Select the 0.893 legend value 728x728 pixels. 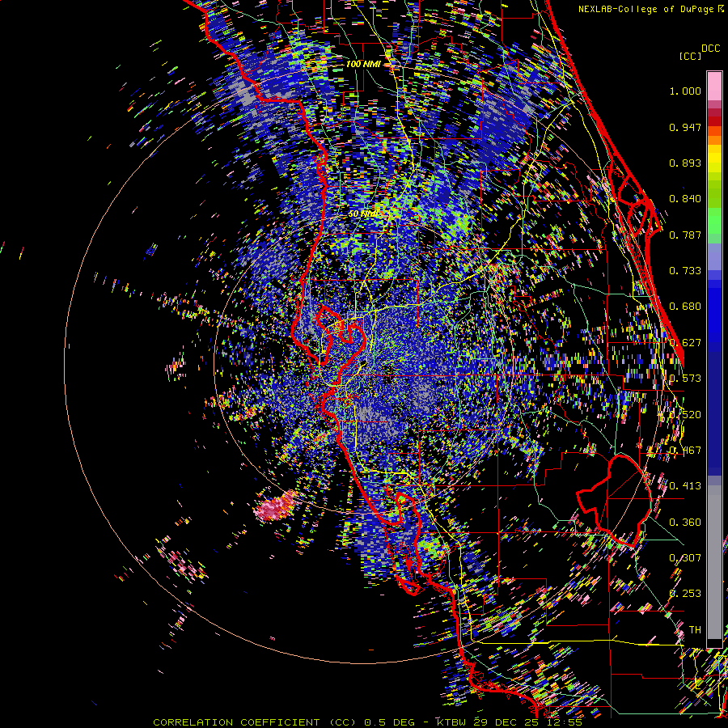click(685, 163)
